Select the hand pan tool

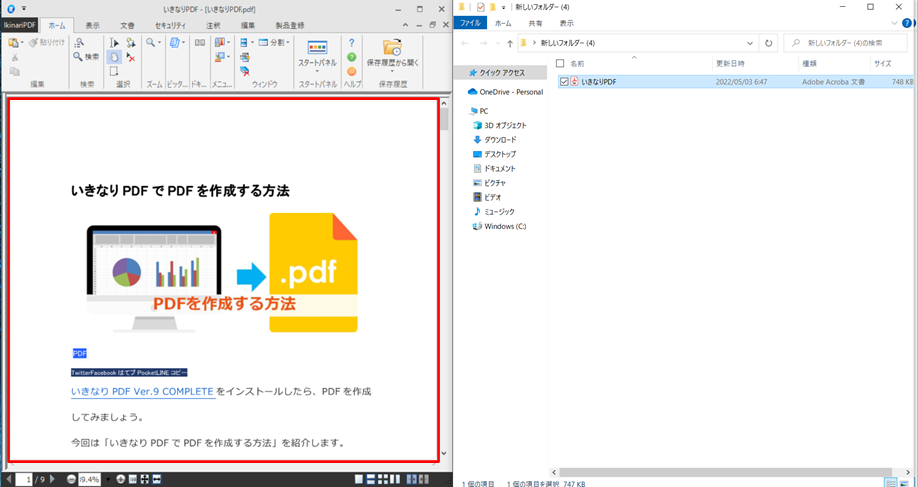click(115, 57)
